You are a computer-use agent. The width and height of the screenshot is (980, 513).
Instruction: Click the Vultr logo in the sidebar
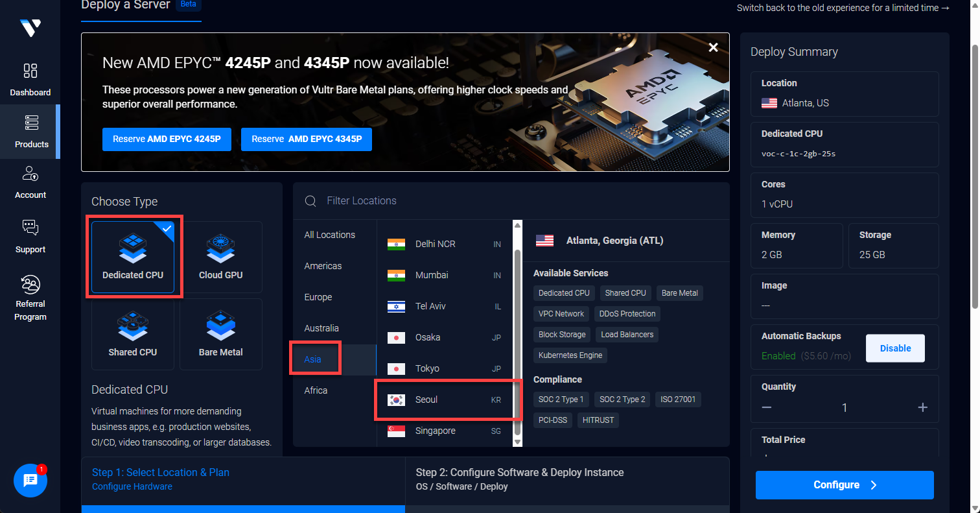[30, 29]
